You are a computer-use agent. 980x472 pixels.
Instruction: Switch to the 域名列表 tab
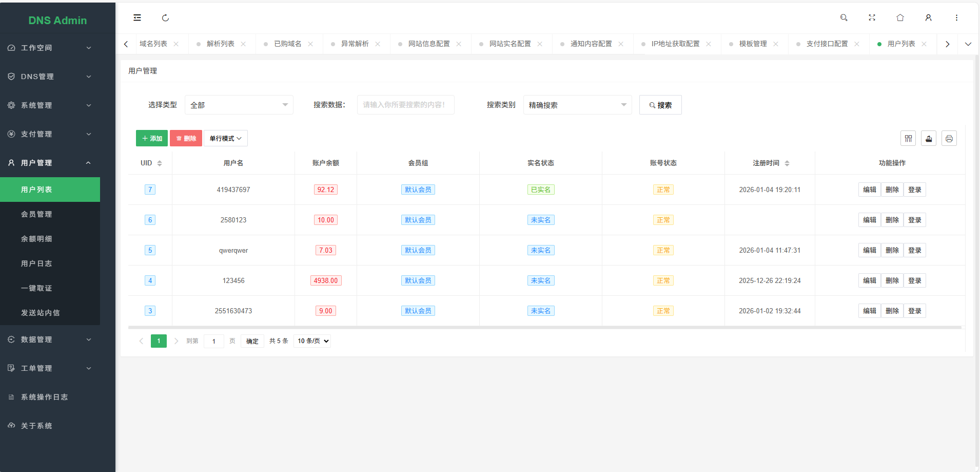[x=154, y=44]
